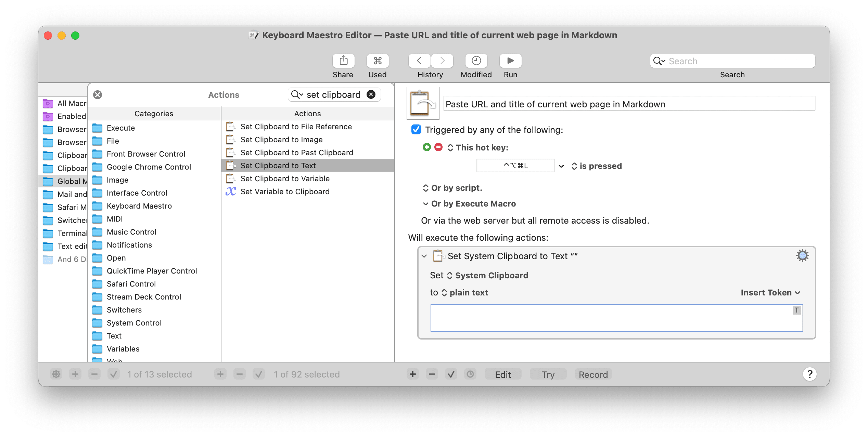Image resolution: width=868 pixels, height=437 pixels.
Task: Click the T text-format icon in text field
Action: click(797, 310)
